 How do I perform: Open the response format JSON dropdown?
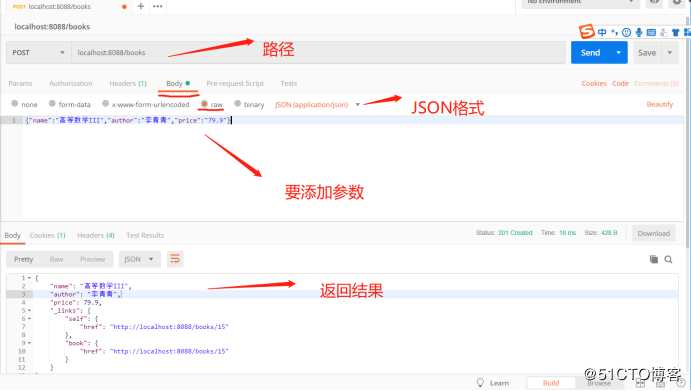139,259
